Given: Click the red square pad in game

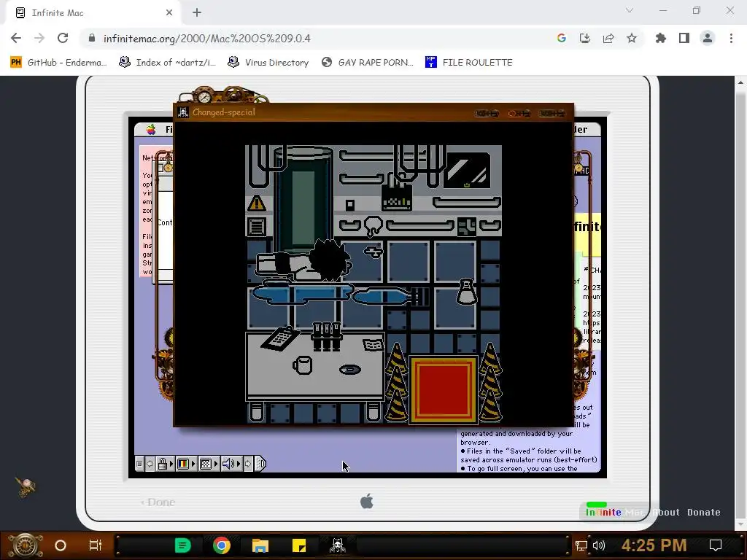Looking at the screenshot, I should (444, 390).
